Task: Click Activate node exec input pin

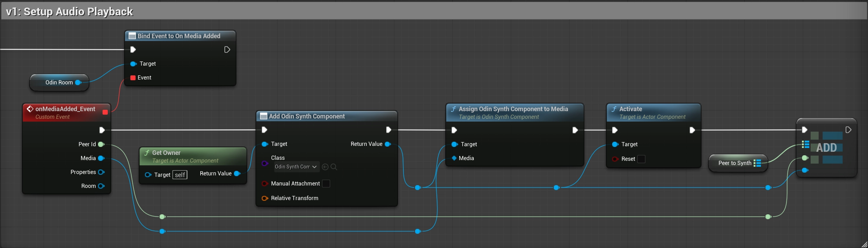Action: [x=615, y=130]
